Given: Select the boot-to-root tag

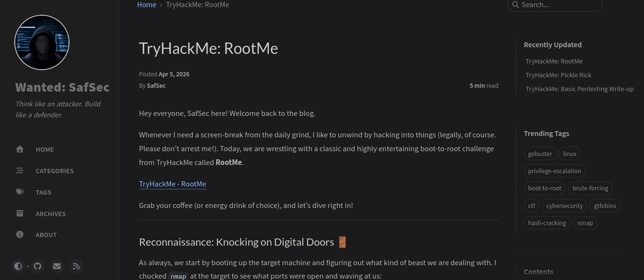Looking at the screenshot, I should pyautogui.click(x=545, y=188).
